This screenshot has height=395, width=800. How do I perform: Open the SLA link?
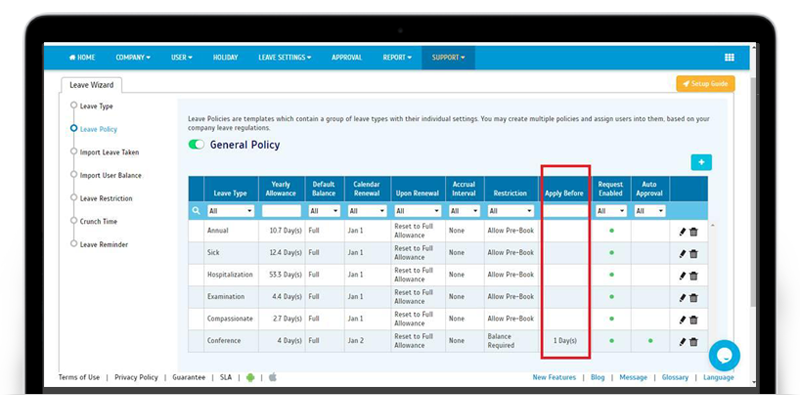coord(226,377)
